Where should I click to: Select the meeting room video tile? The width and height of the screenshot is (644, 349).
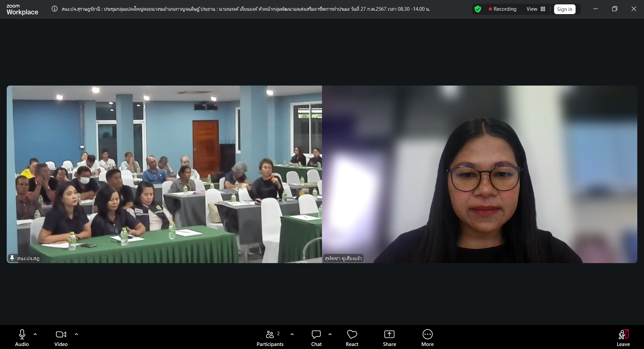click(164, 174)
